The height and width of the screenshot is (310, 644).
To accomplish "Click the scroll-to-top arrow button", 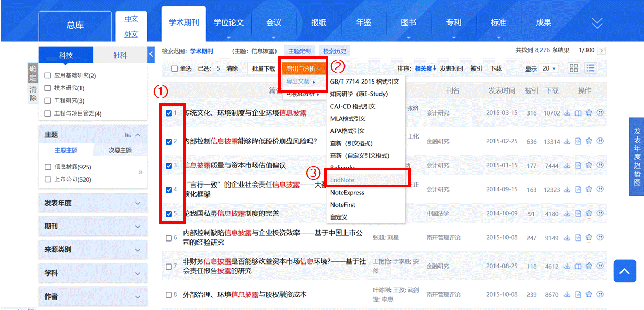I will point(624,271).
